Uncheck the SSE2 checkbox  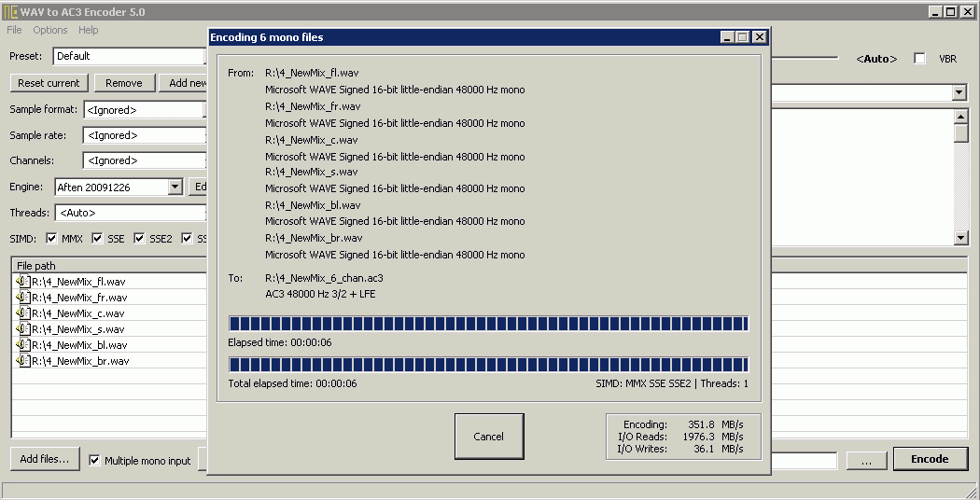(x=140, y=239)
